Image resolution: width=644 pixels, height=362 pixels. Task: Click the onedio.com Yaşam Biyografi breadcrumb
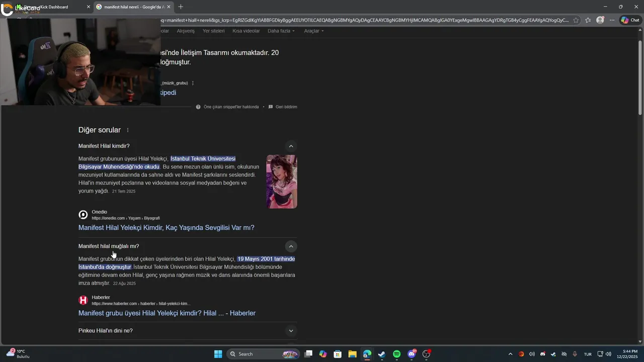pos(126,218)
